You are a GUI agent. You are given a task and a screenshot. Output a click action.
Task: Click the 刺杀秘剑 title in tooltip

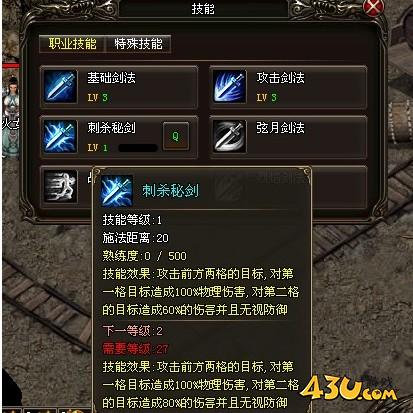click(x=170, y=191)
